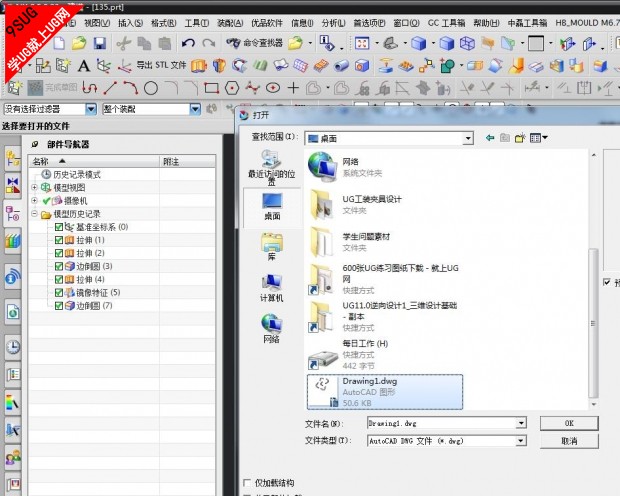This screenshot has height=496, width=620.
Task: Go to 桌面 in places sidebar
Action: 272,206
